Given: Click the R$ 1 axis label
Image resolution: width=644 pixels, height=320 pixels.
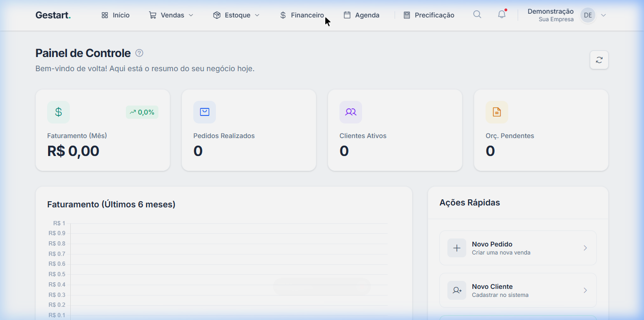Looking at the screenshot, I should tap(59, 223).
